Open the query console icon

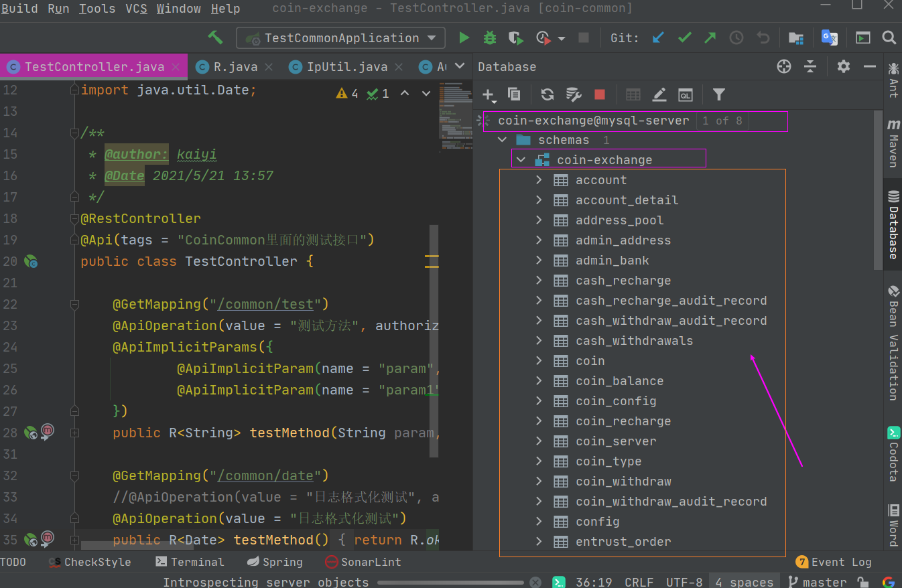(685, 94)
